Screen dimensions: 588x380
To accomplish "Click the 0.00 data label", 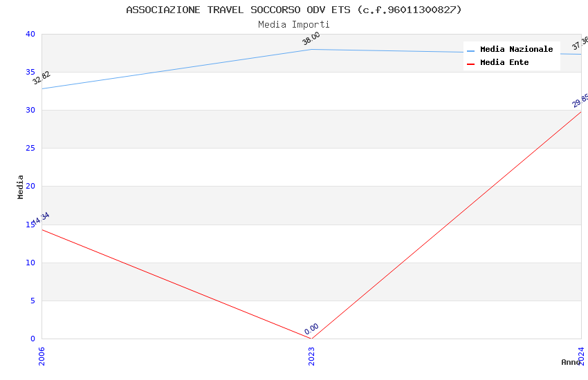I will 311,329.
